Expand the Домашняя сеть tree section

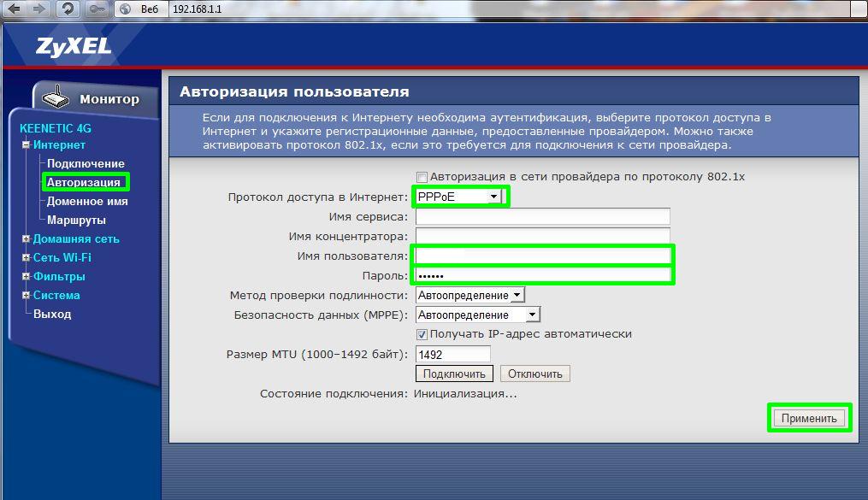(26, 239)
